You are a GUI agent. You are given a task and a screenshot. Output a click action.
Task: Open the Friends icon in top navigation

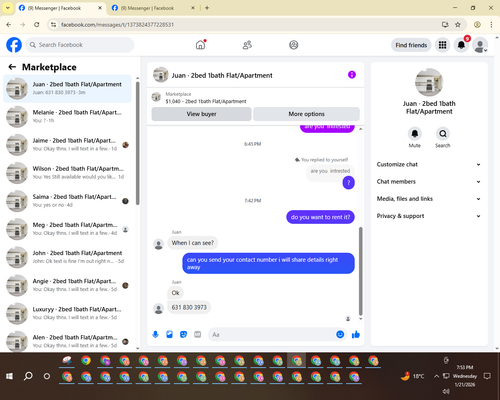[x=247, y=45]
